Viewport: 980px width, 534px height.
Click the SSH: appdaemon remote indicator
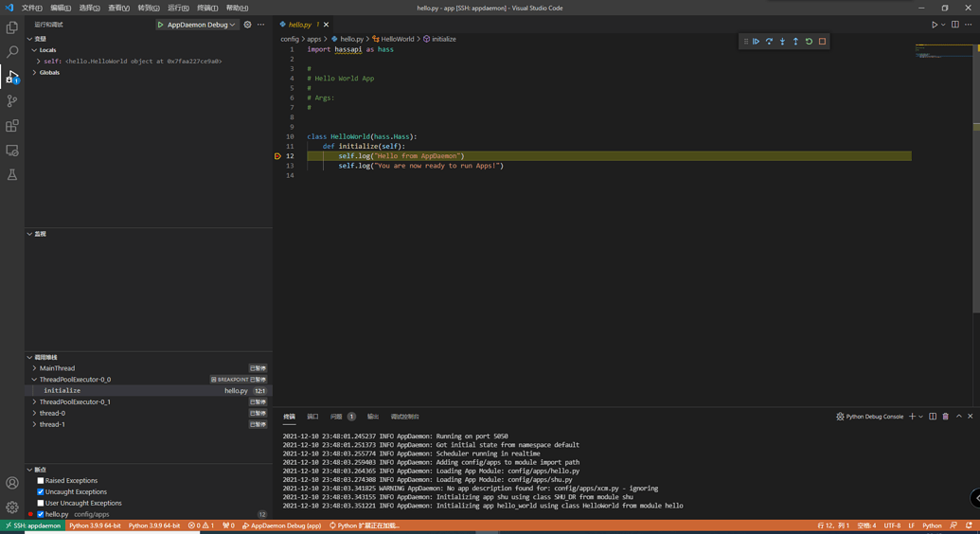tap(32, 525)
